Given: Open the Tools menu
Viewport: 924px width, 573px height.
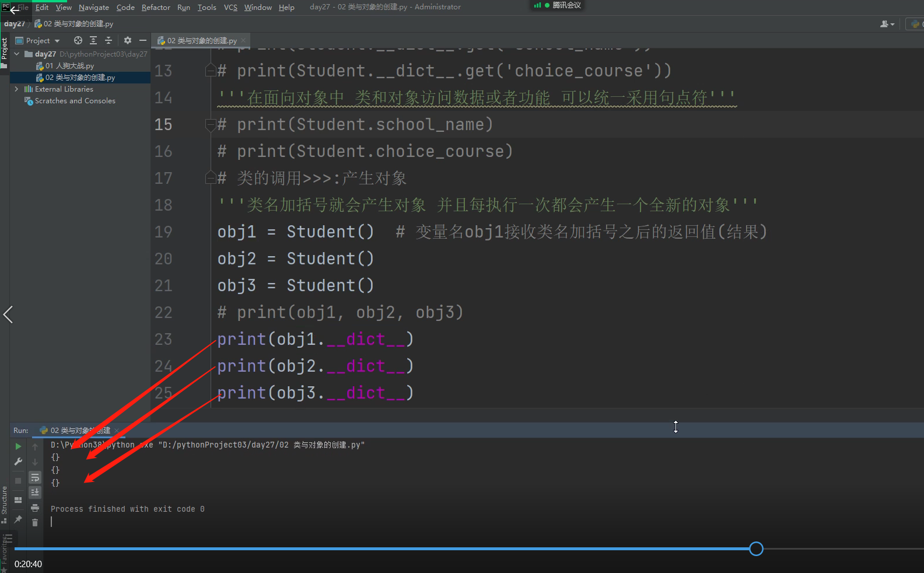Looking at the screenshot, I should tap(206, 7).
